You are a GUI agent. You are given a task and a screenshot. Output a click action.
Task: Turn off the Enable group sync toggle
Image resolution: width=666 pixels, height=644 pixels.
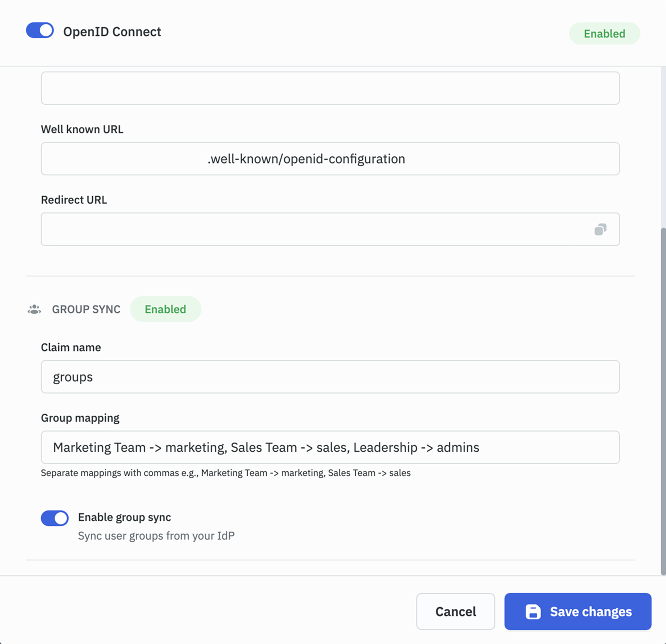point(54,518)
